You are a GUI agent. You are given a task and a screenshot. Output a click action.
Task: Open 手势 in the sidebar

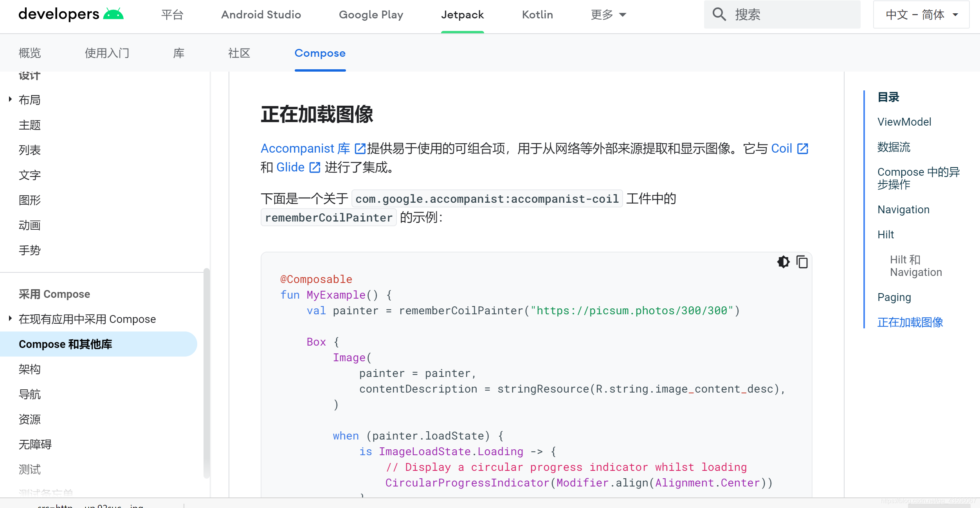[x=30, y=250]
